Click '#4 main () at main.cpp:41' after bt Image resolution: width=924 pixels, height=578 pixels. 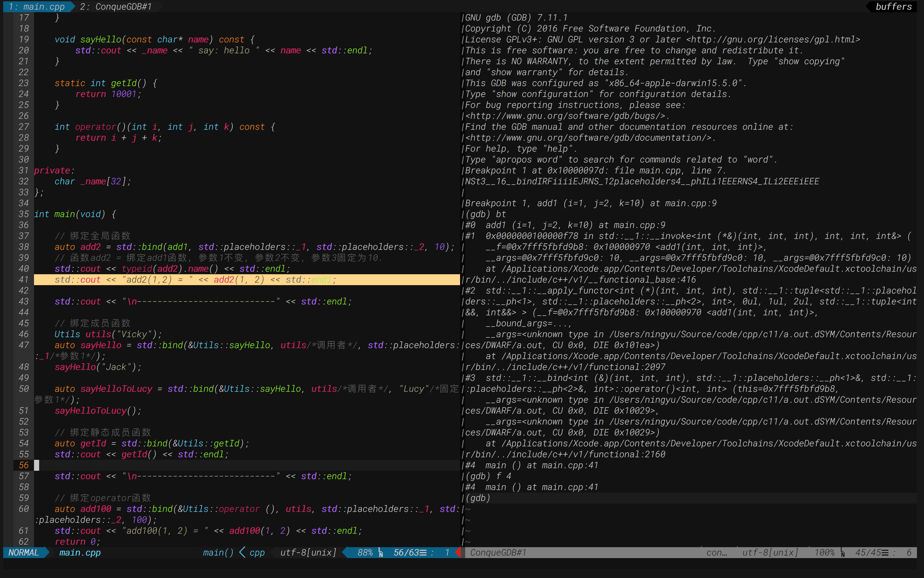point(532,465)
